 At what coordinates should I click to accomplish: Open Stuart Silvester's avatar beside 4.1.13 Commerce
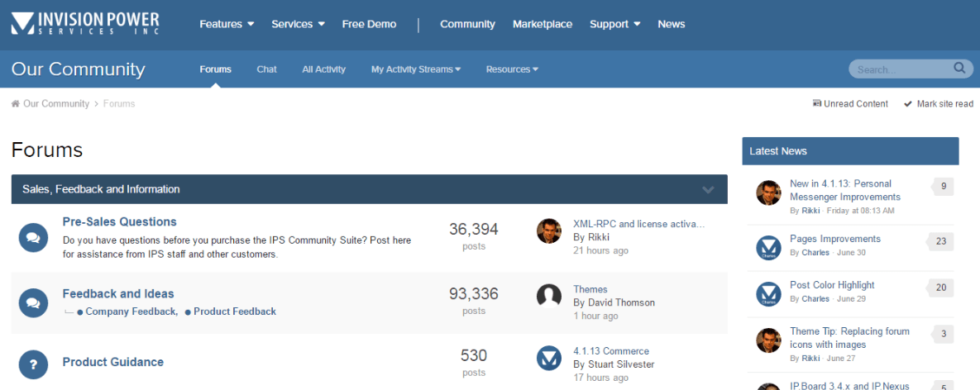(x=549, y=358)
